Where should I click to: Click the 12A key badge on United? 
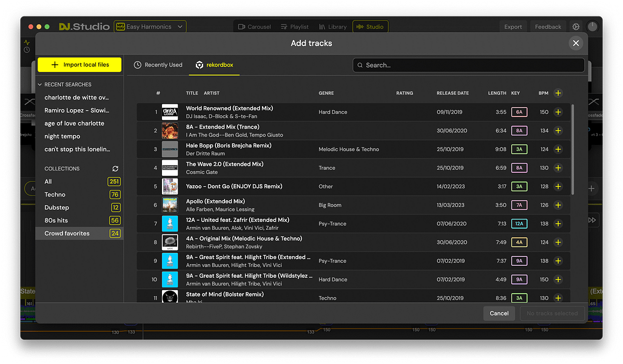[x=519, y=224]
